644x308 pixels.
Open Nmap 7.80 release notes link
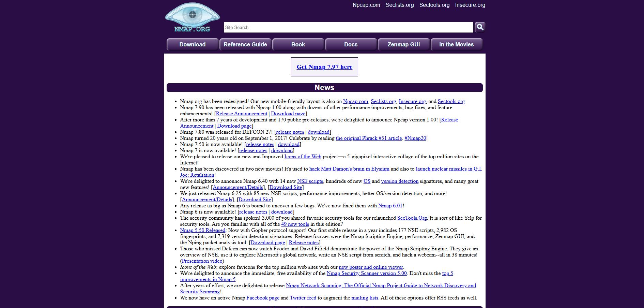tap(290, 132)
